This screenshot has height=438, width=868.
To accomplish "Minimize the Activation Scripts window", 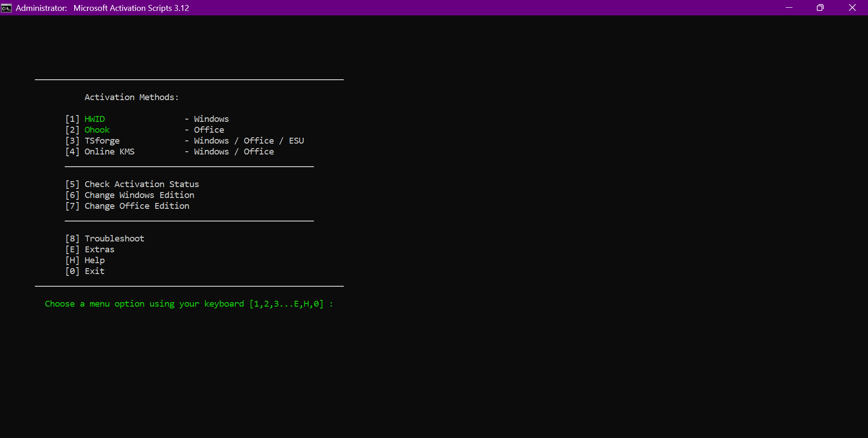I will pos(789,8).
